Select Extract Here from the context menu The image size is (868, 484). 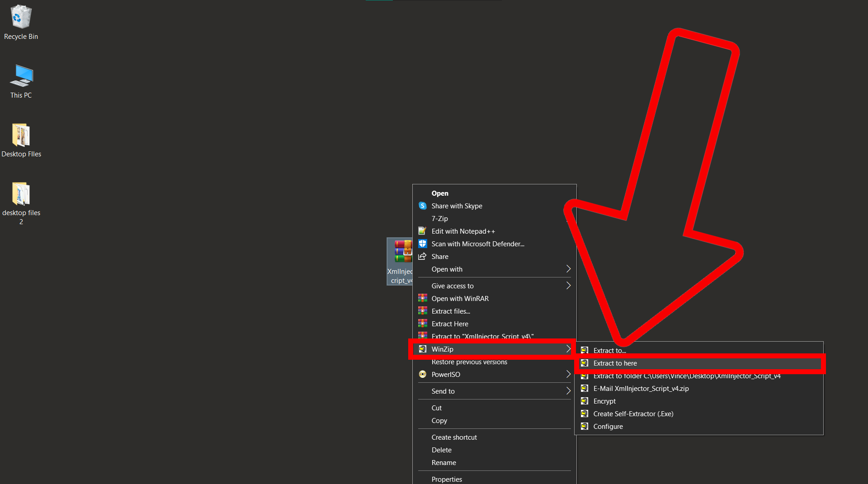tap(449, 324)
